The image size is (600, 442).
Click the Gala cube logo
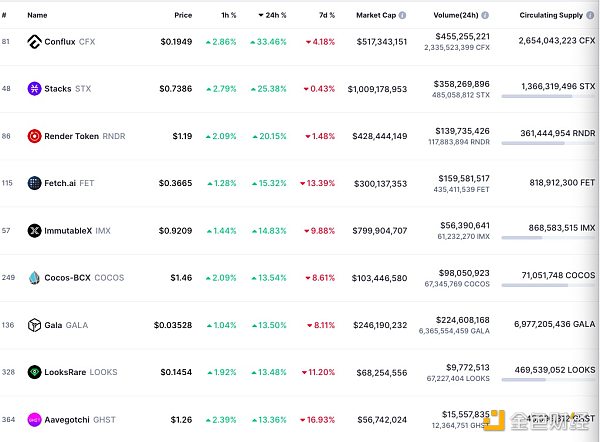pyautogui.click(x=35, y=324)
